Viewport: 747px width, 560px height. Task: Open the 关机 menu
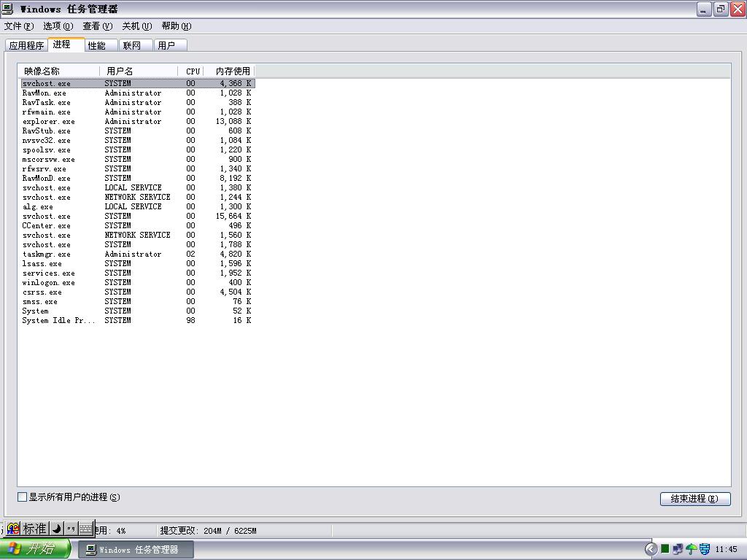tap(137, 26)
